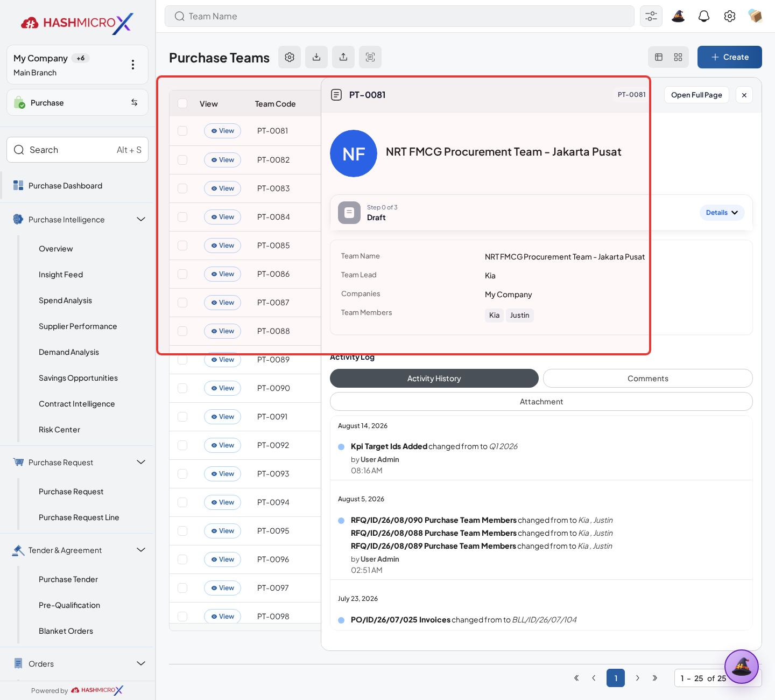This screenshot has height=700, width=775.
Task: Open the notifications bell
Action: tap(704, 16)
